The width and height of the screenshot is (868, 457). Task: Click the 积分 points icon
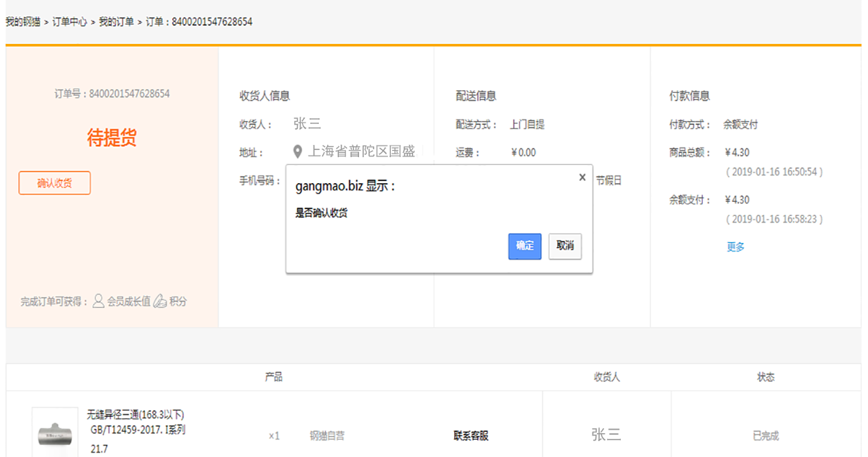160,301
